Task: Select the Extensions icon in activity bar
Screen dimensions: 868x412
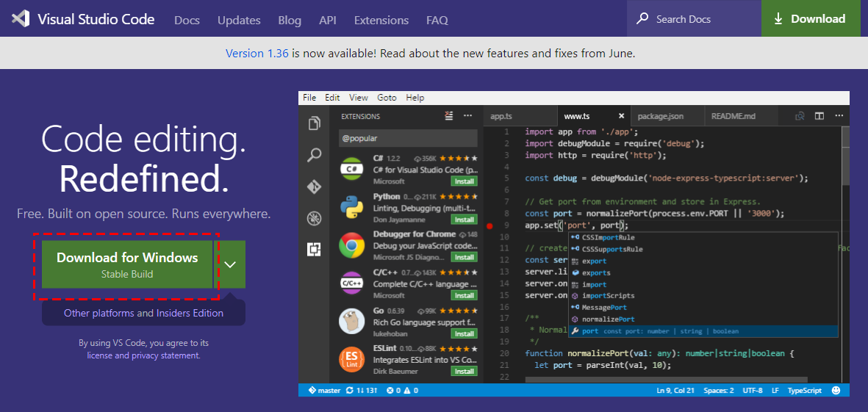Action: pos(314,250)
